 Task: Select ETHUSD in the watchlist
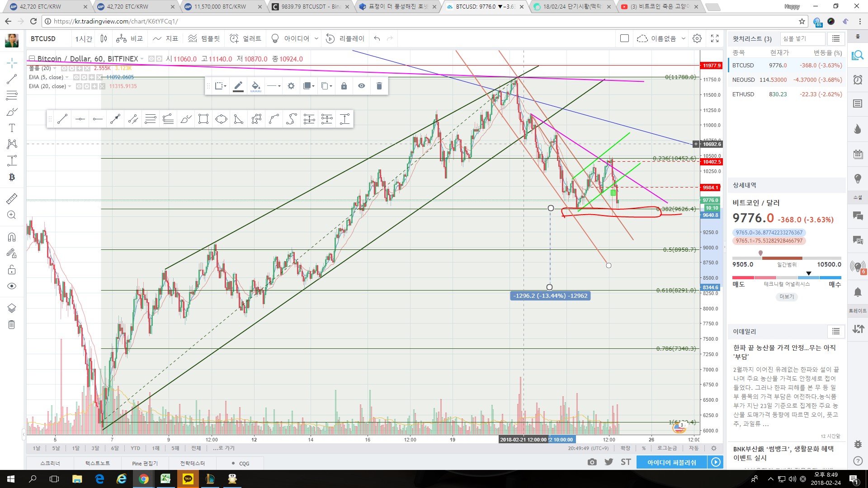coord(787,94)
